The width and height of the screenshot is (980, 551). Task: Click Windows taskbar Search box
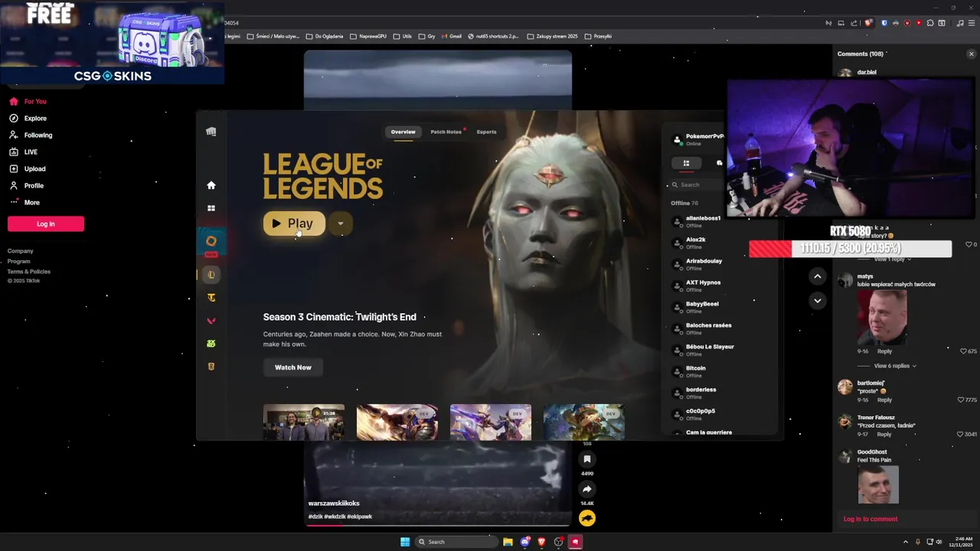[457, 542]
